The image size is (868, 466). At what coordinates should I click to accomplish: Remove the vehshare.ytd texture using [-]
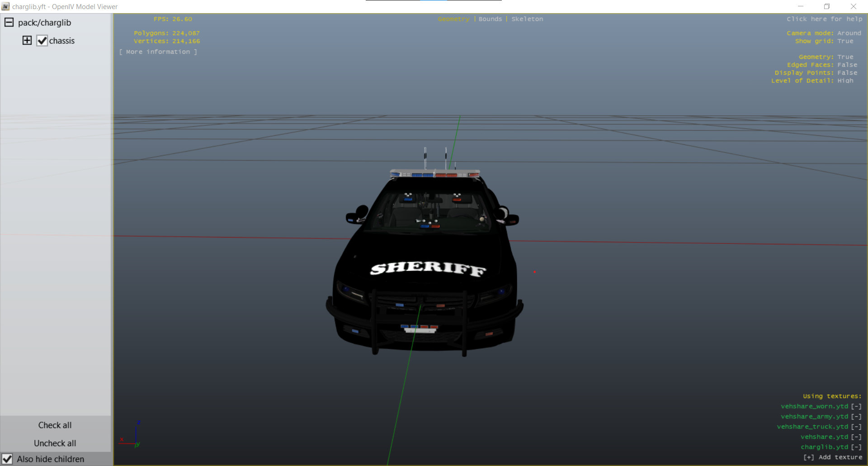pos(856,437)
